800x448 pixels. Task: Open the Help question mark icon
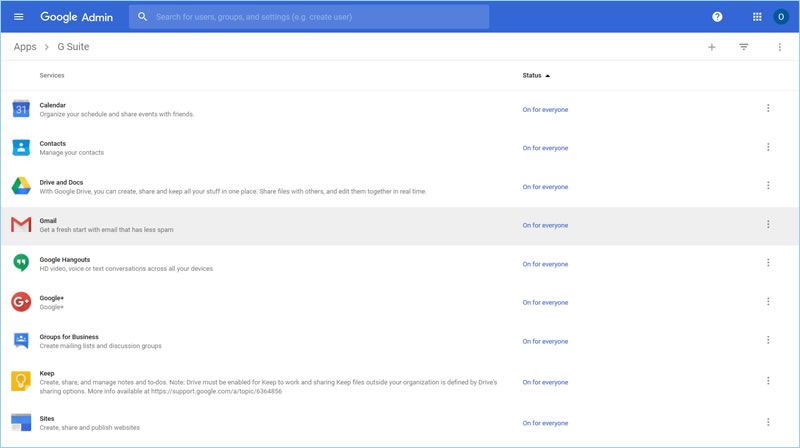point(717,17)
